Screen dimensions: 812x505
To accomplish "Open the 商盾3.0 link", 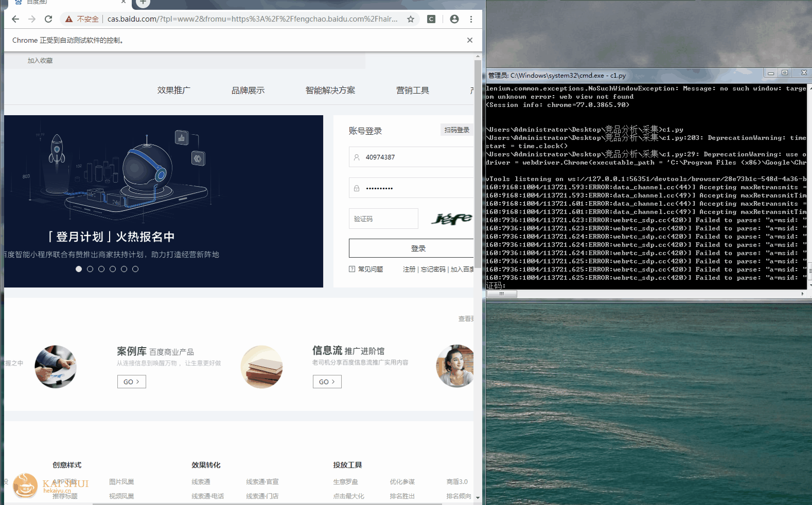I will coord(457,482).
